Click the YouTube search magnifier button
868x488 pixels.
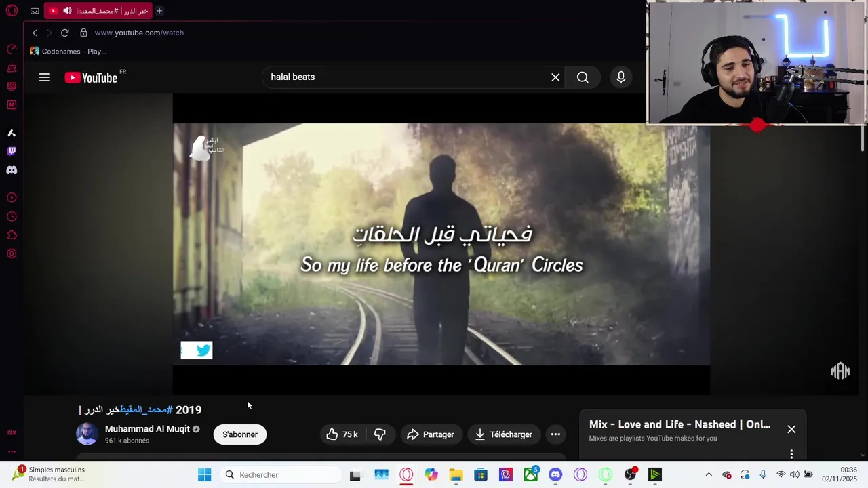click(x=583, y=77)
